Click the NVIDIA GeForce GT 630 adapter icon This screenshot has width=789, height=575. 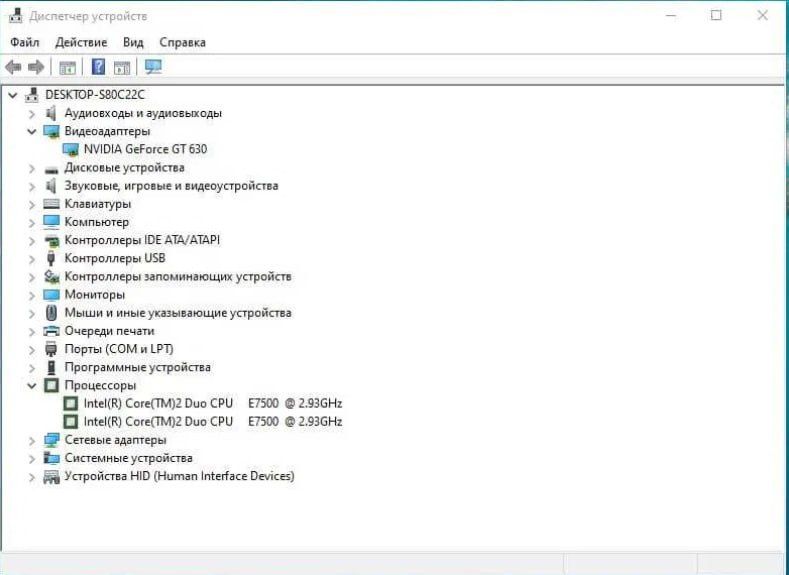click(x=70, y=149)
